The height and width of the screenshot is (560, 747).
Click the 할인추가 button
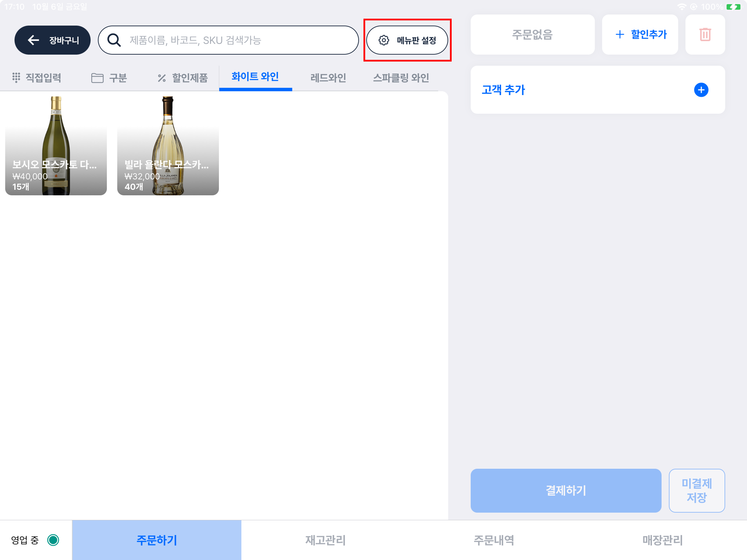point(640,35)
